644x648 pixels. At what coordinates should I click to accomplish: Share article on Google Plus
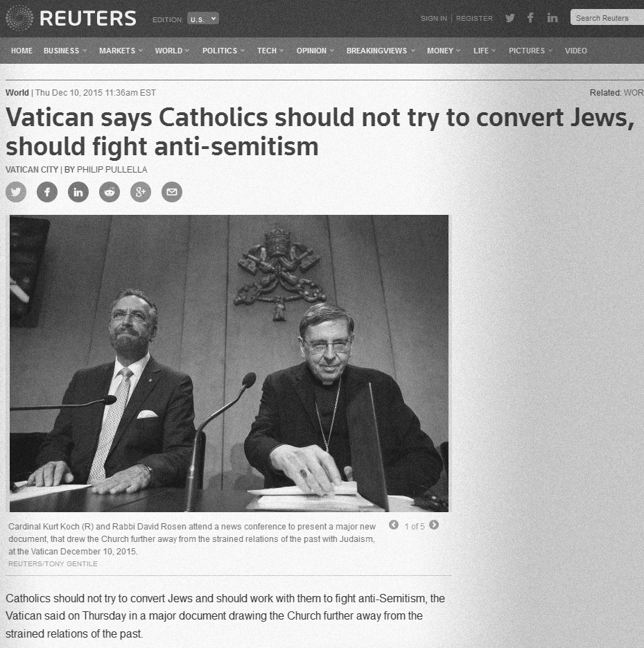click(x=141, y=192)
